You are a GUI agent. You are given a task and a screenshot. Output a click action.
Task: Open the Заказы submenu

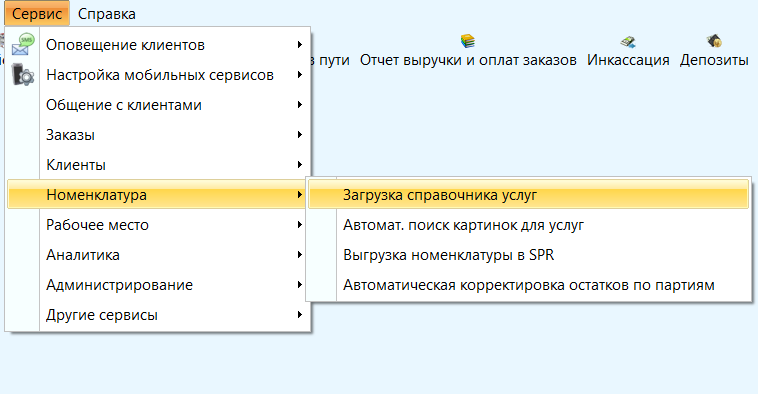(158, 135)
